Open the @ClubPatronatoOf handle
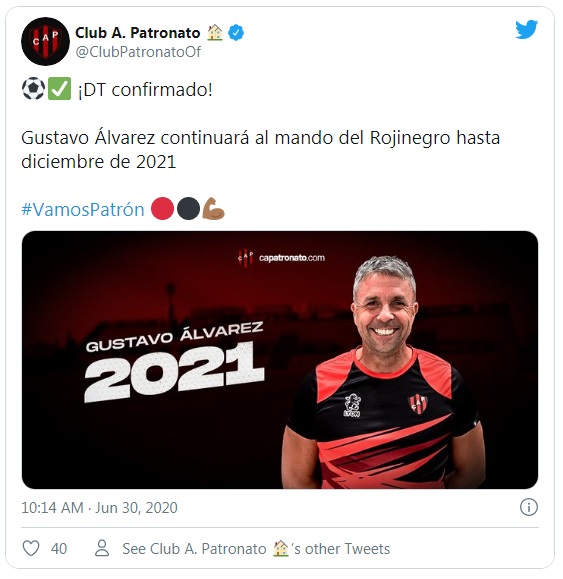The height and width of the screenshot is (579, 563). tap(138, 52)
